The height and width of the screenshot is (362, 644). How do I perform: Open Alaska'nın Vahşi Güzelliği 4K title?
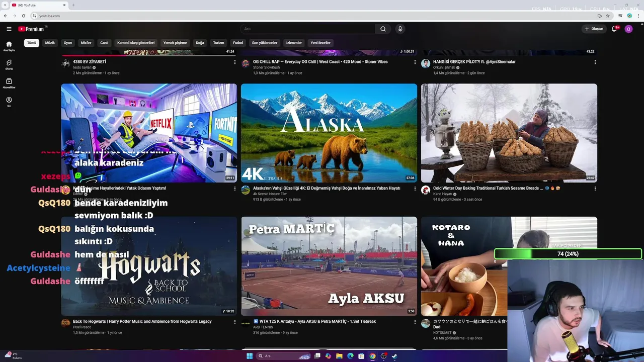coord(327,188)
